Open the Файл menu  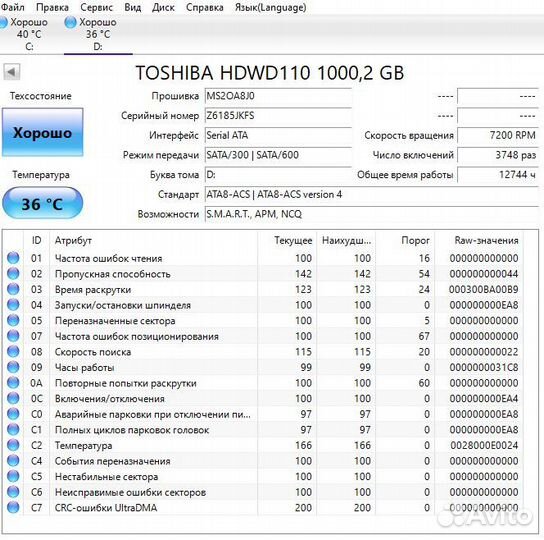coord(12,7)
